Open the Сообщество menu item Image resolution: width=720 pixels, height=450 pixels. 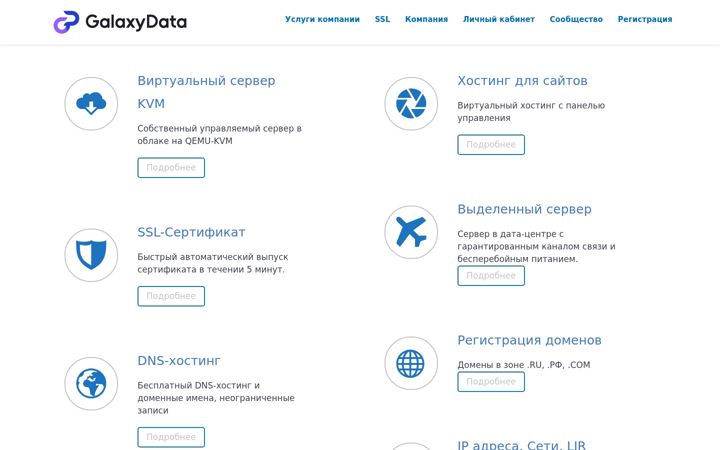point(576,19)
